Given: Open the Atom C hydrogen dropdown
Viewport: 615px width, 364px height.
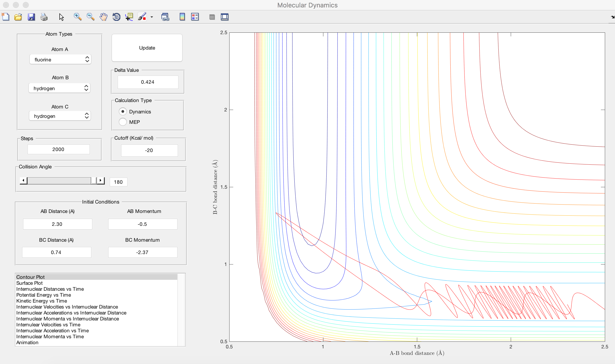Looking at the screenshot, I should pos(60,116).
